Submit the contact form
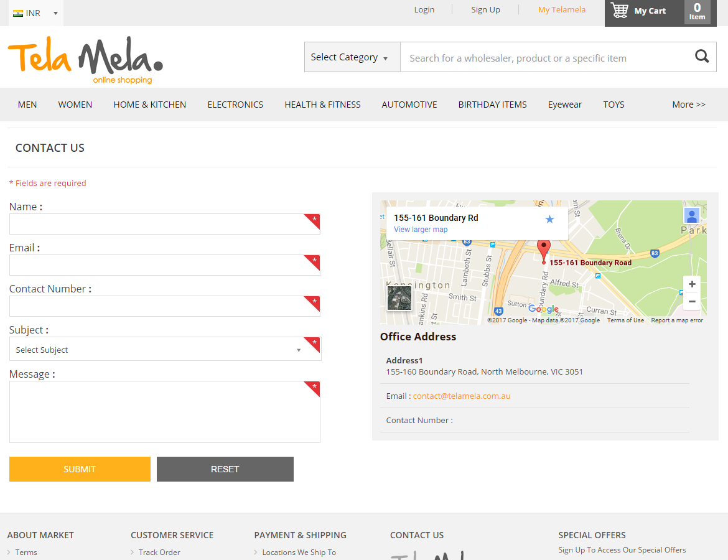 click(80, 469)
